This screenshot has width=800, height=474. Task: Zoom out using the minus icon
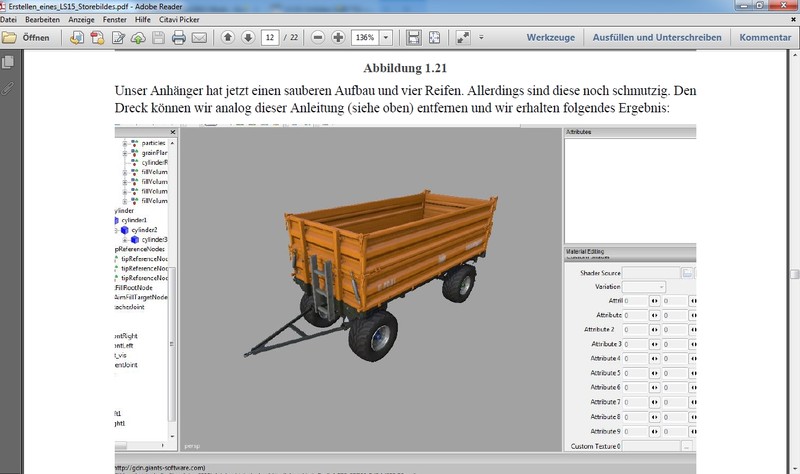(318, 38)
